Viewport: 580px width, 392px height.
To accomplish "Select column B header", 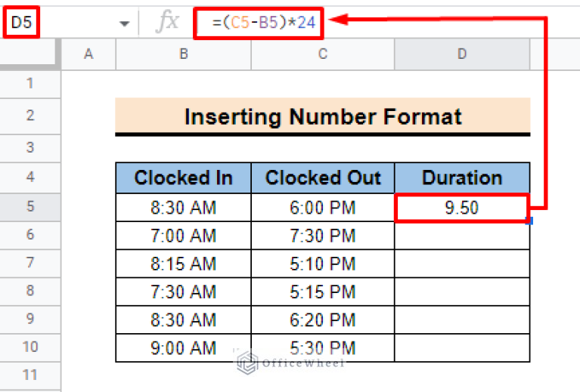I will (184, 54).
